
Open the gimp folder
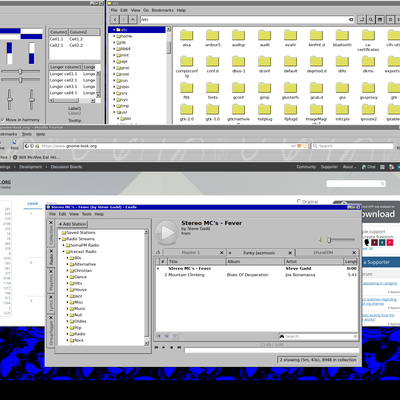[x=265, y=91]
